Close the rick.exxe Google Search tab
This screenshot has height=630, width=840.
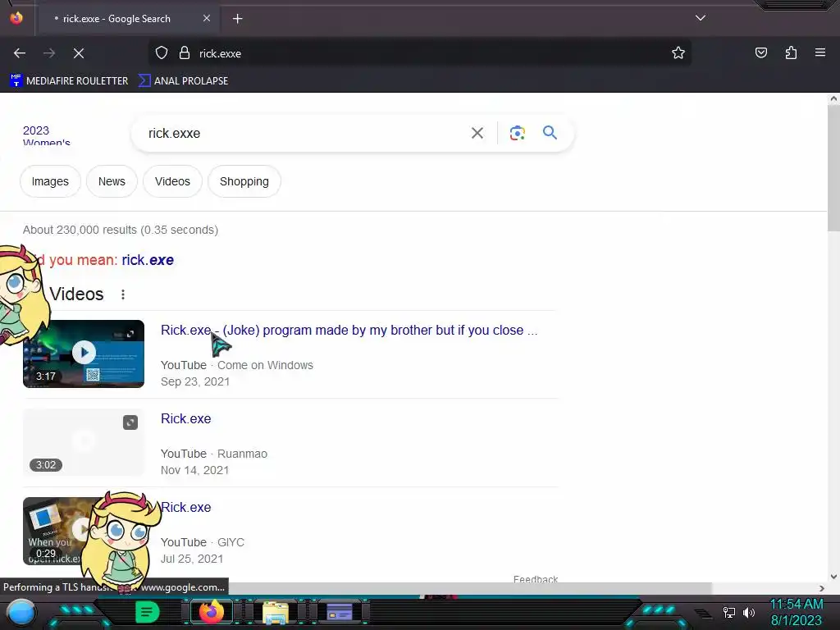coord(207,18)
